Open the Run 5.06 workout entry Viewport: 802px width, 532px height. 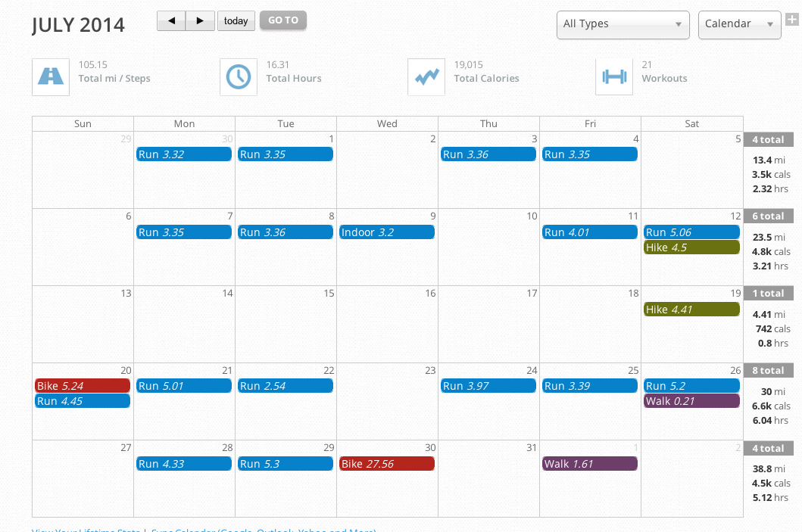pos(691,232)
